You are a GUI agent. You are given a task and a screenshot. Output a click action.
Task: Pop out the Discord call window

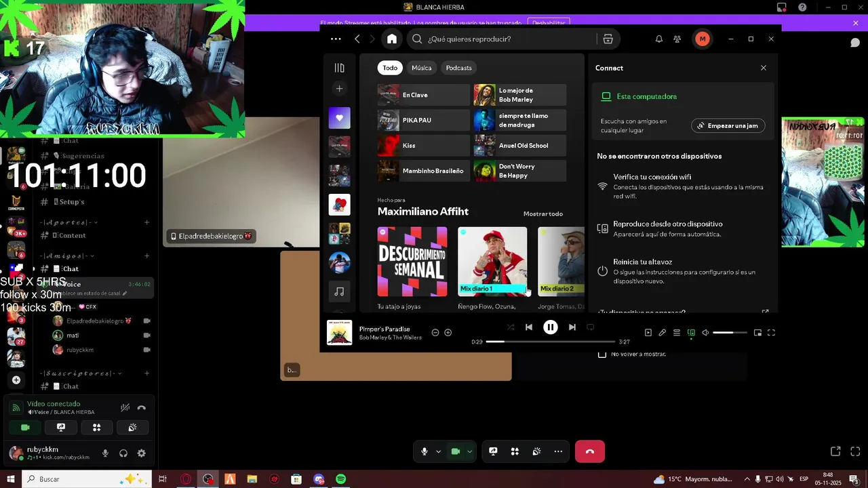835,451
